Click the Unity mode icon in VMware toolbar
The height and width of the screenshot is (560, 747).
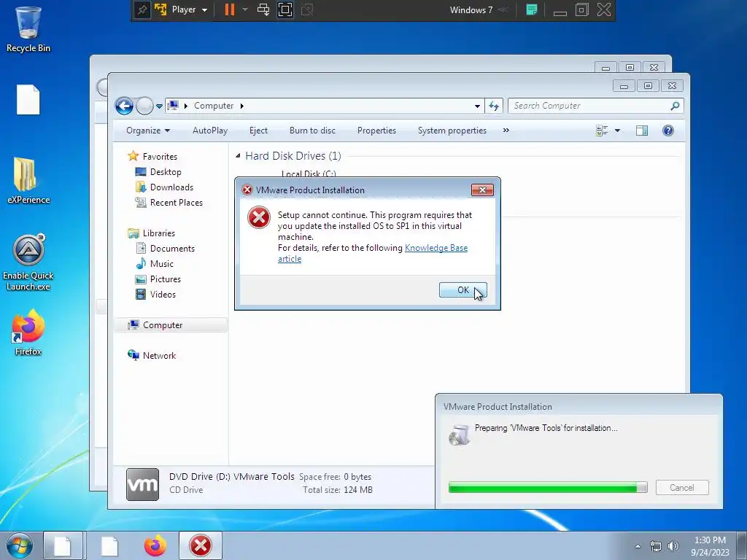pyautogui.click(x=307, y=9)
